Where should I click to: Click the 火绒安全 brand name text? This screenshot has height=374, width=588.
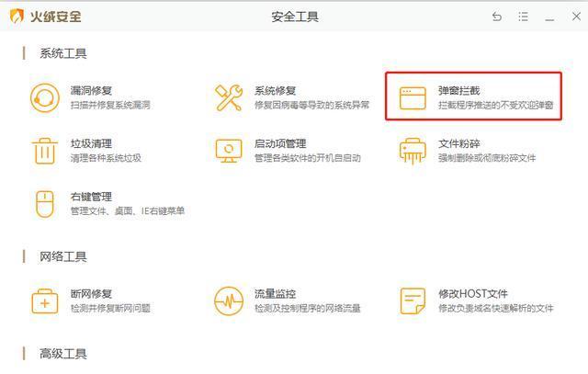(55, 17)
